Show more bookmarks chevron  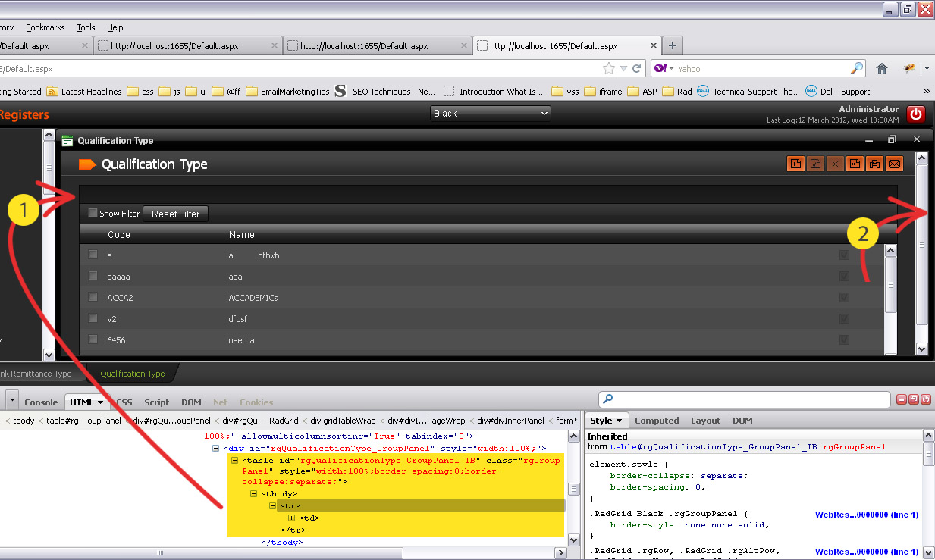[x=926, y=92]
